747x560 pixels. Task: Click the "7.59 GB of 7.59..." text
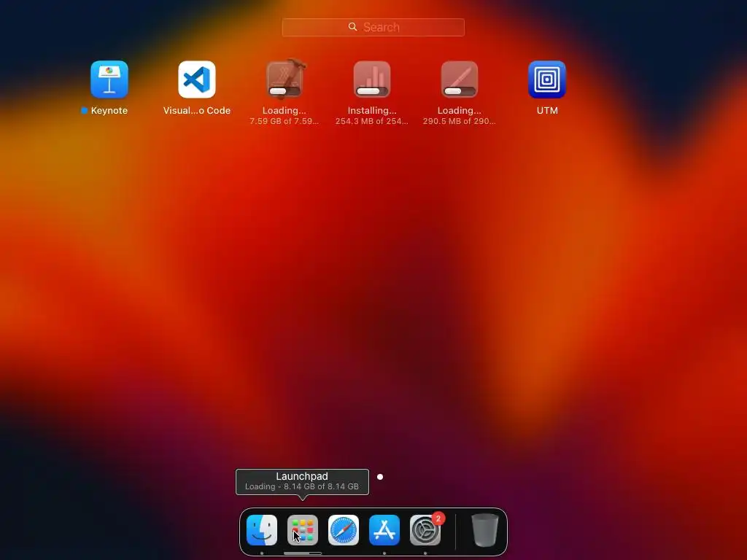(x=285, y=122)
